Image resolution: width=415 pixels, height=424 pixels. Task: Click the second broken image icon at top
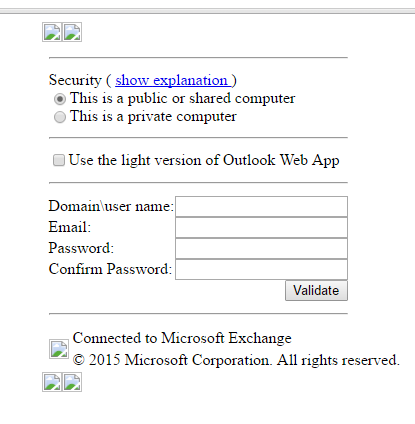point(72,32)
